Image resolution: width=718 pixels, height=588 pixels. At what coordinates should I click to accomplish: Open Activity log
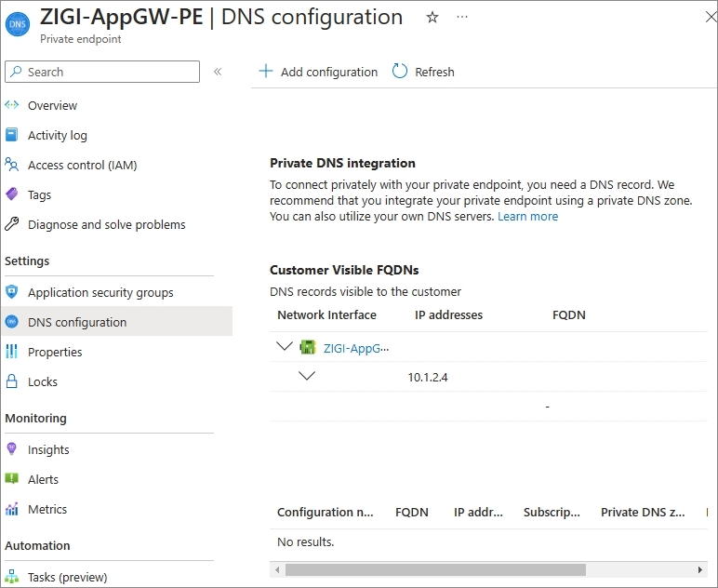(58, 135)
